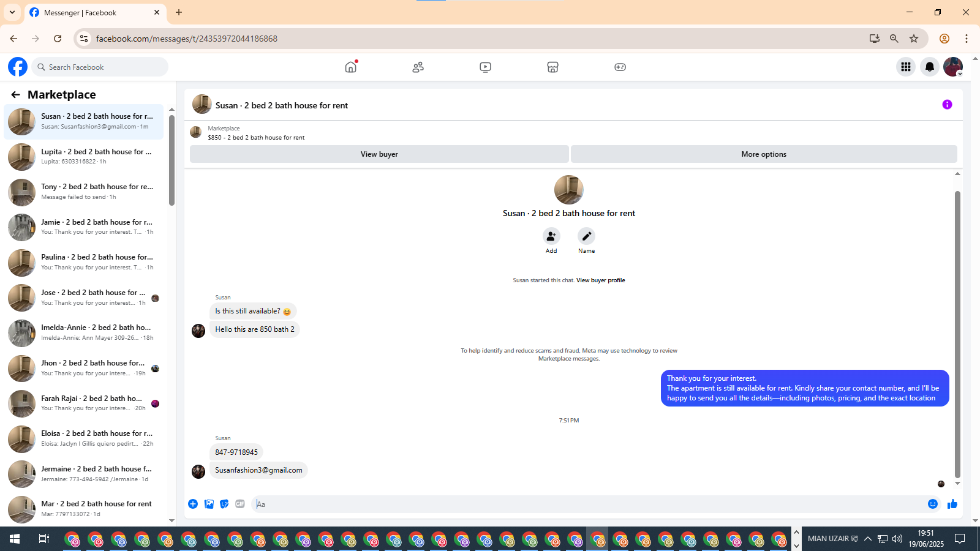Click the Search Facebook box
The width and height of the screenshot is (980, 551).
coord(100,67)
